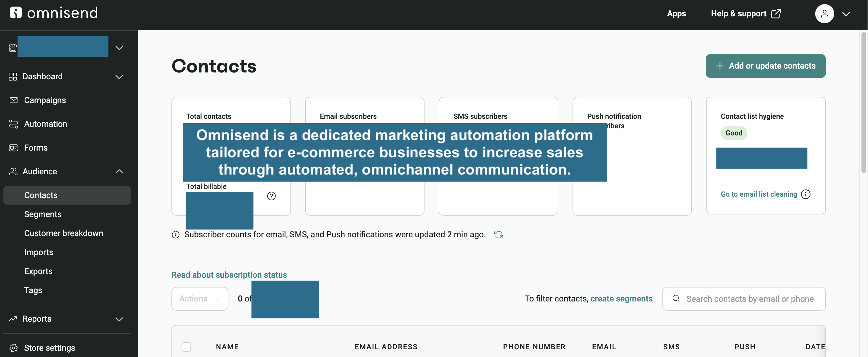Screen dimensions: 868x357
Task: Click the Audience people icon
Action: (x=13, y=171)
